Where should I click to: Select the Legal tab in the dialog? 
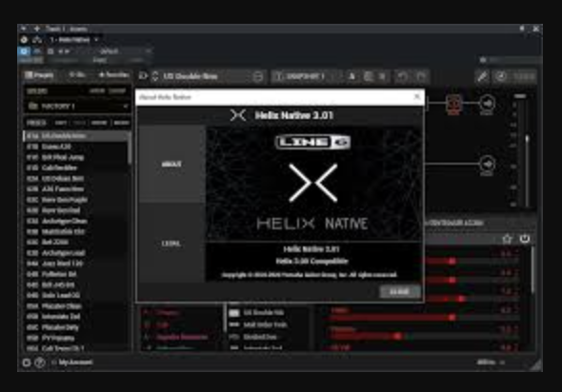click(x=171, y=244)
